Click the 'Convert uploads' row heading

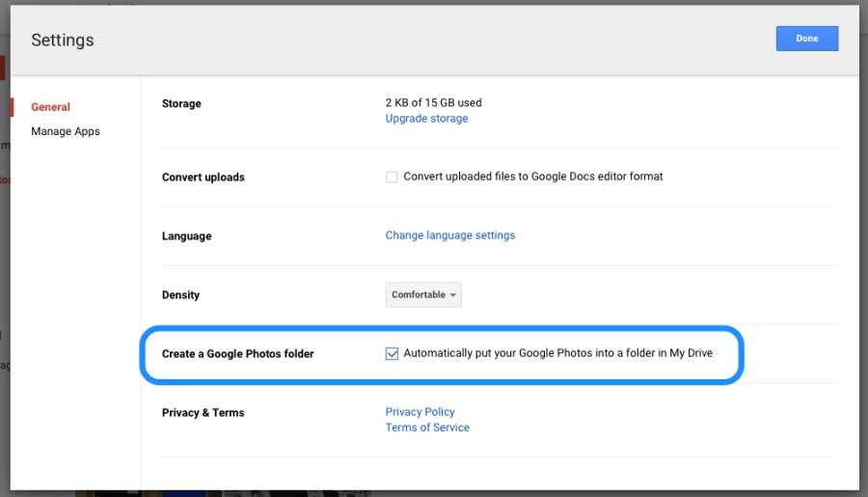click(x=203, y=178)
